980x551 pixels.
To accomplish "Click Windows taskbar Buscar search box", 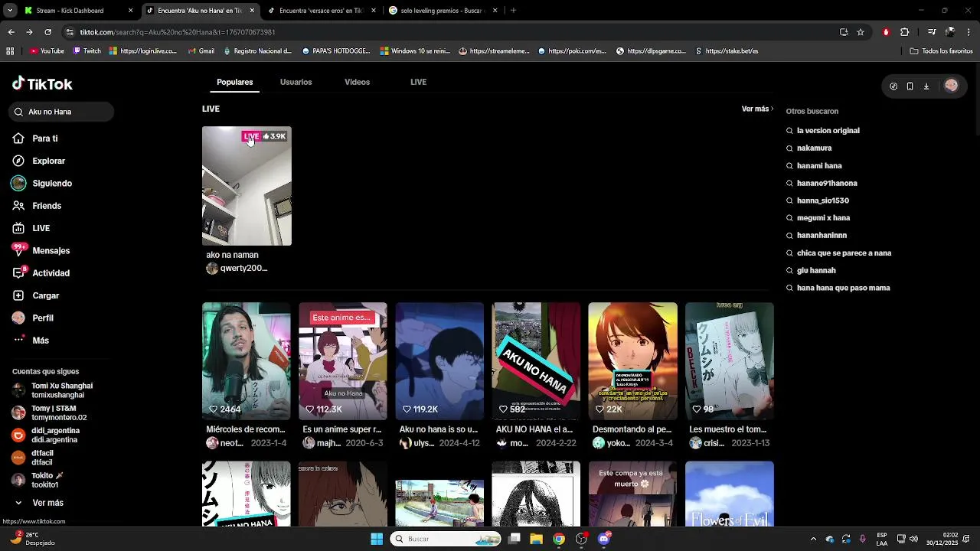I will point(446,539).
